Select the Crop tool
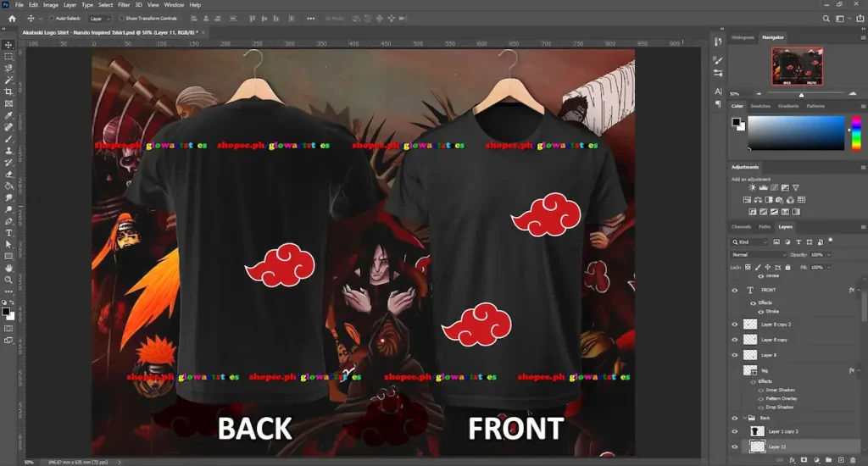Viewport: 868px width, 466px height. 8,92
